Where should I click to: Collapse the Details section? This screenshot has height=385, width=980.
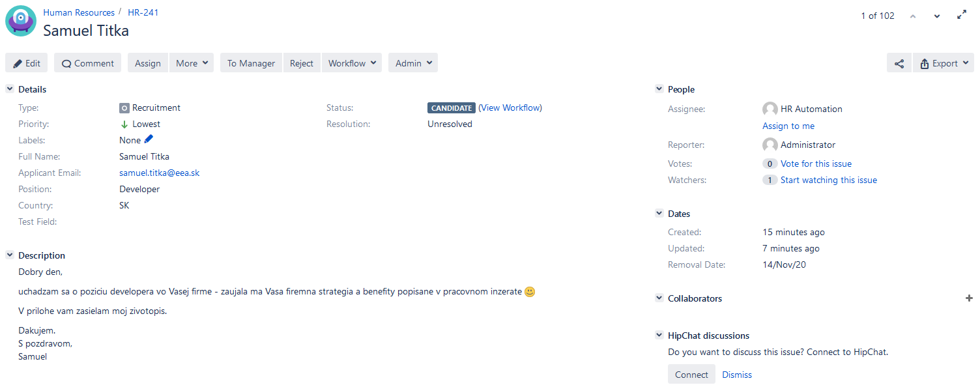click(x=10, y=89)
